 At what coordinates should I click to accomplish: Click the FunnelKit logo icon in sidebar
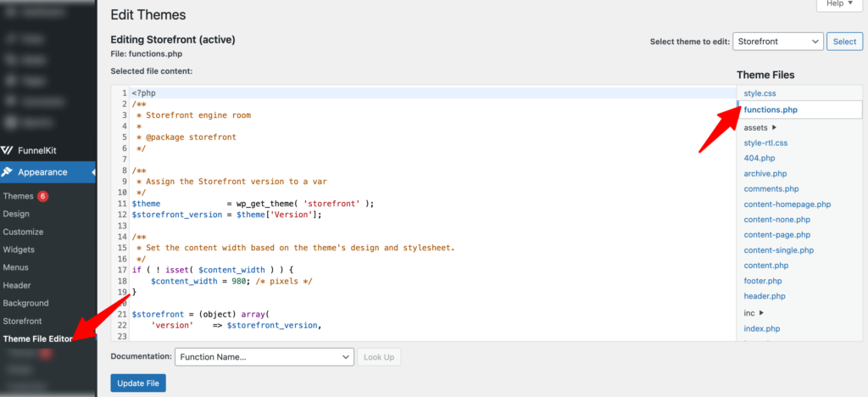pyautogui.click(x=7, y=150)
